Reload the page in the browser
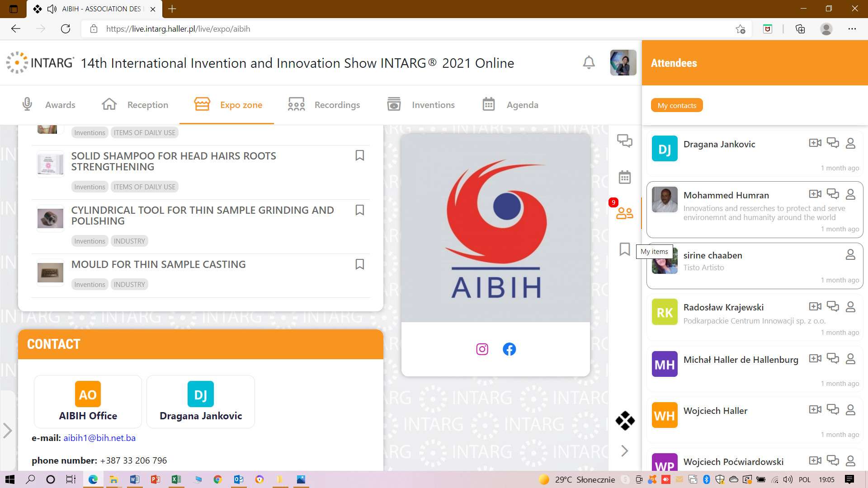868x488 pixels. pyautogui.click(x=66, y=29)
